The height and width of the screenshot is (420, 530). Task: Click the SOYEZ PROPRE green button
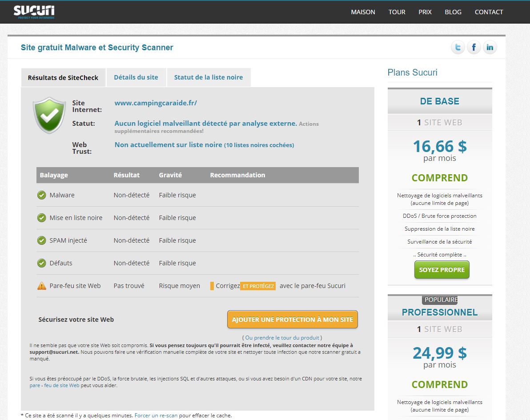tap(442, 270)
